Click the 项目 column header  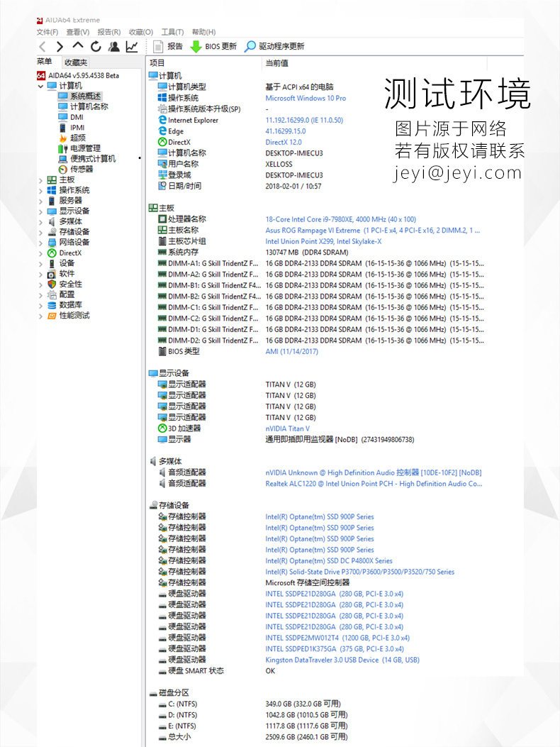pyautogui.click(x=157, y=63)
